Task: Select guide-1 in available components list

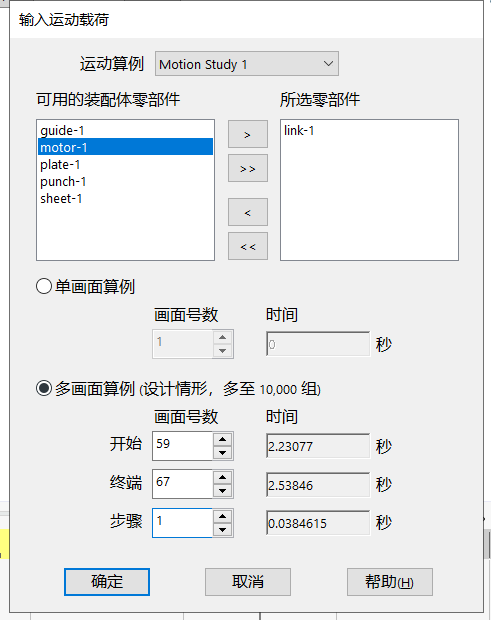Action: tap(125, 130)
